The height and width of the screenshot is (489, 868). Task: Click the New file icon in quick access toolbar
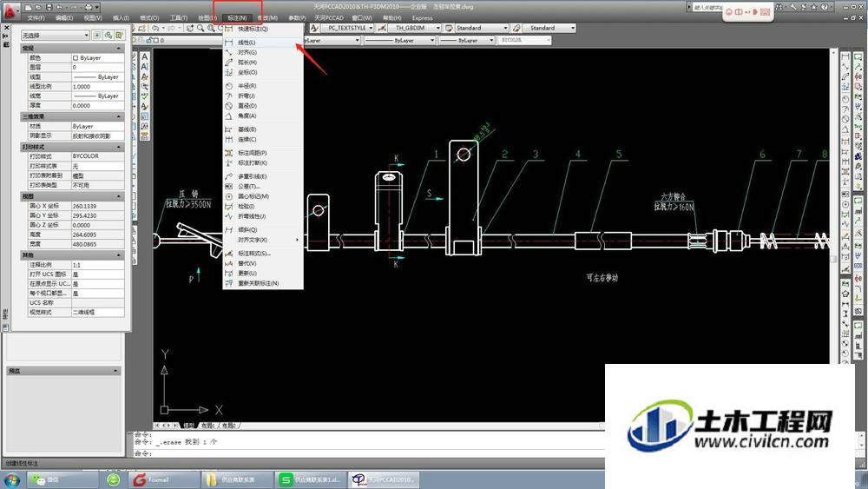29,7
